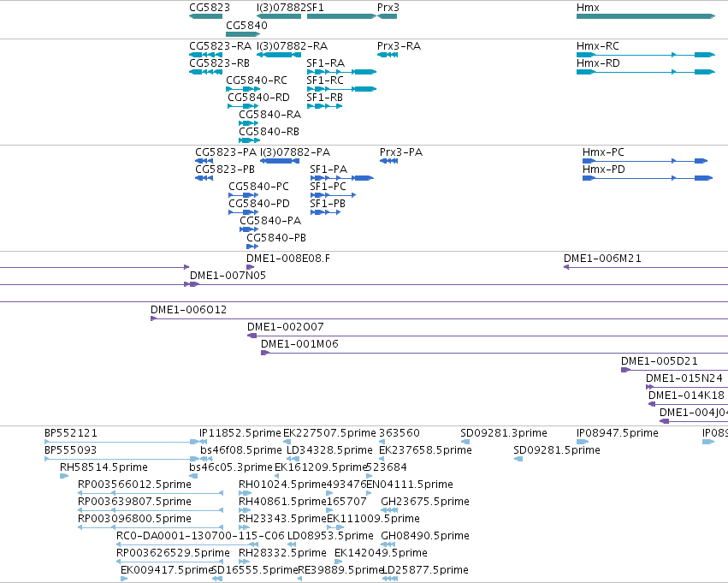This screenshot has width=728, height=583.
Task: Click the RC0-DA0001-130700-115-C06 EST
Action: (x=187, y=544)
